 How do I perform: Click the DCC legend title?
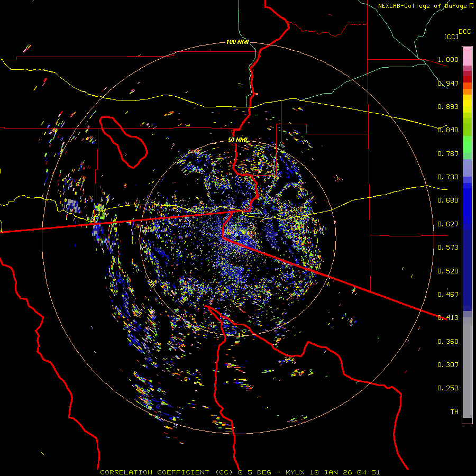pos(464,32)
